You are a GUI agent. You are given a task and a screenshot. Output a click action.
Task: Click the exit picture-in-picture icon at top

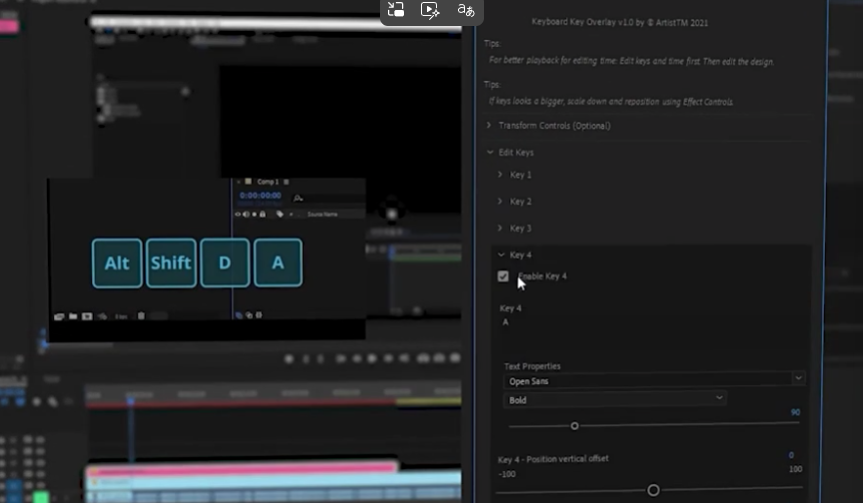point(396,10)
